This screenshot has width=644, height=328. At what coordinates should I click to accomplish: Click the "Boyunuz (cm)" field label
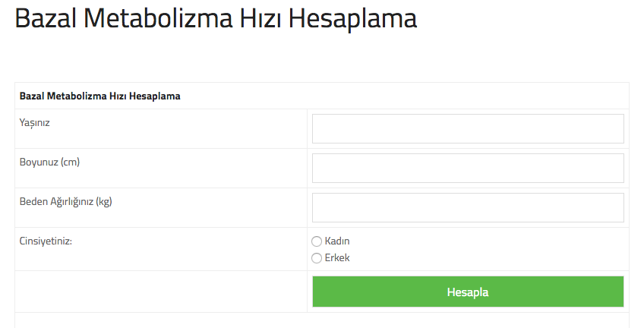49,162
